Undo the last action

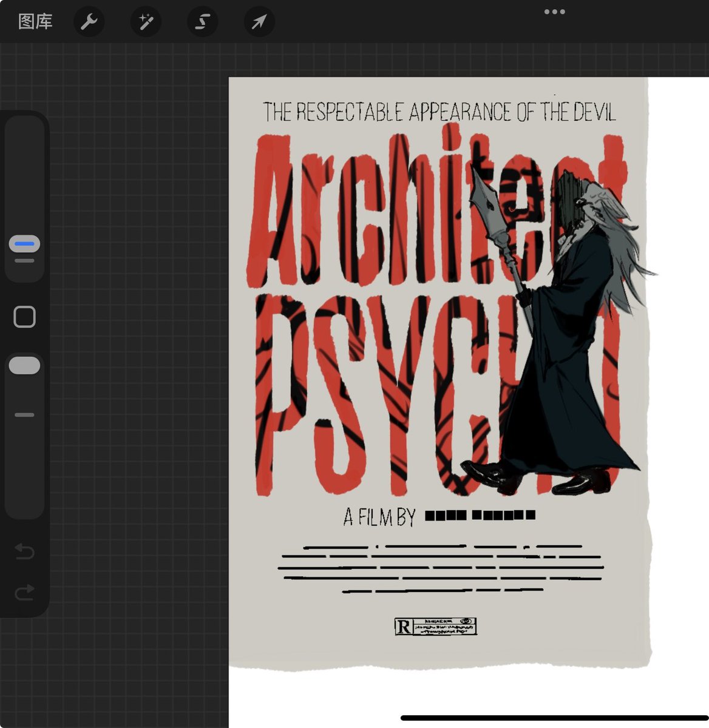click(24, 551)
